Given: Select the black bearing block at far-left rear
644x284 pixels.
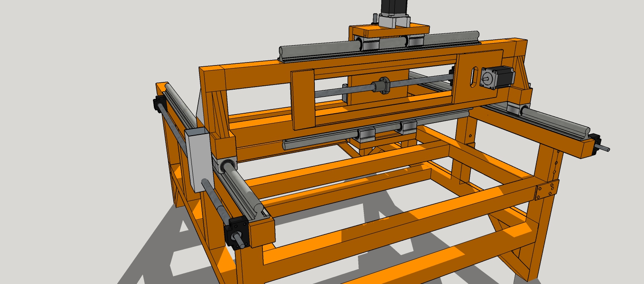Looking at the screenshot, I should pyautogui.click(x=160, y=104).
